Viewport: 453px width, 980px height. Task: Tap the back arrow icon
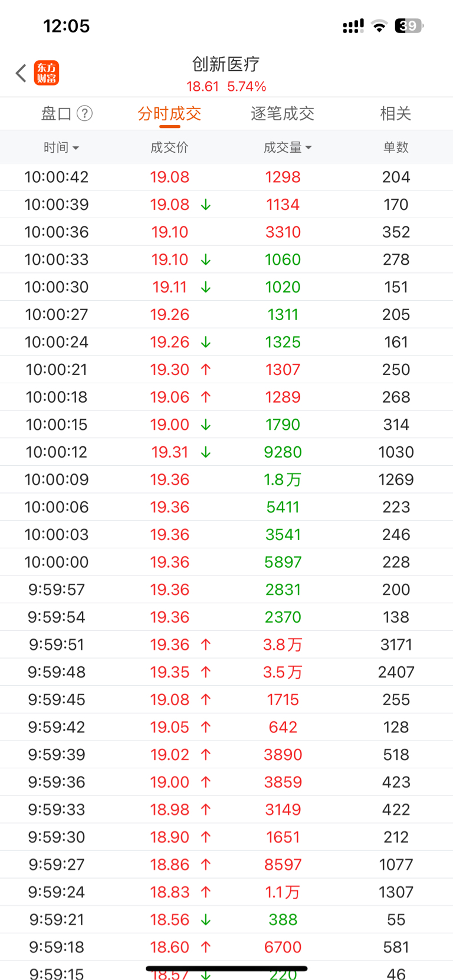[21, 73]
